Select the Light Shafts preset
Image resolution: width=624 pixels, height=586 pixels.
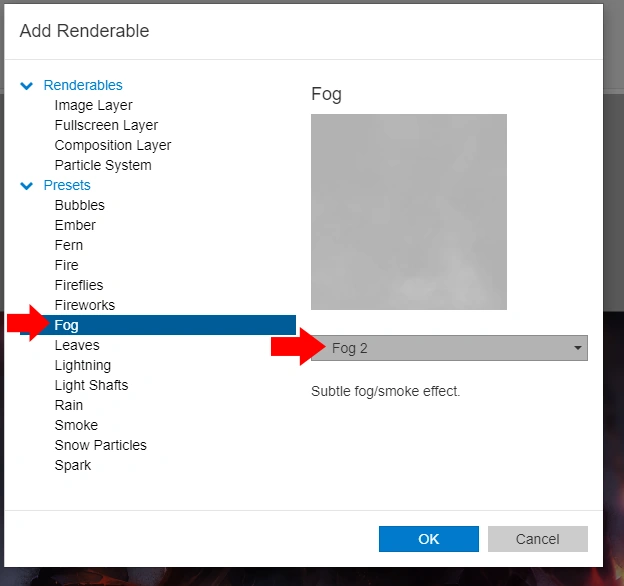(91, 385)
